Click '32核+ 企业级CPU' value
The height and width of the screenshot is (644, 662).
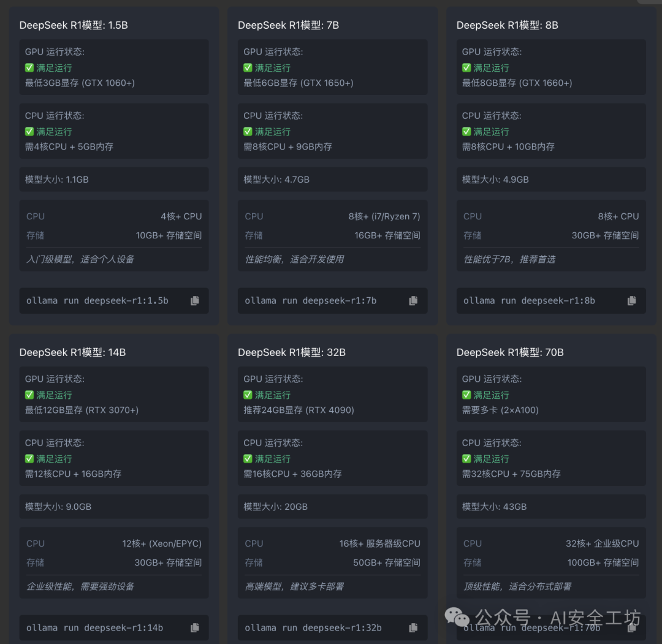[602, 543]
